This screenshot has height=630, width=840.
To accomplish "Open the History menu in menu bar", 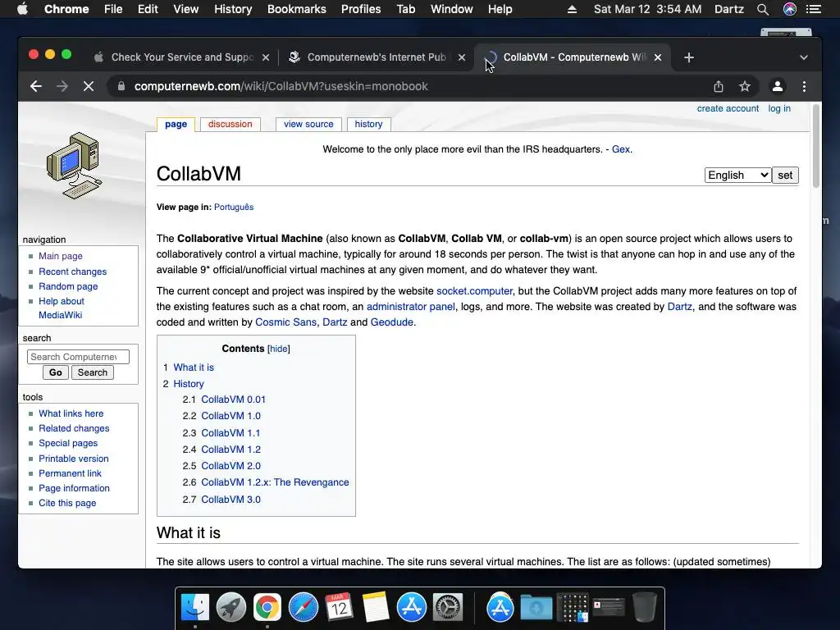I will [233, 9].
